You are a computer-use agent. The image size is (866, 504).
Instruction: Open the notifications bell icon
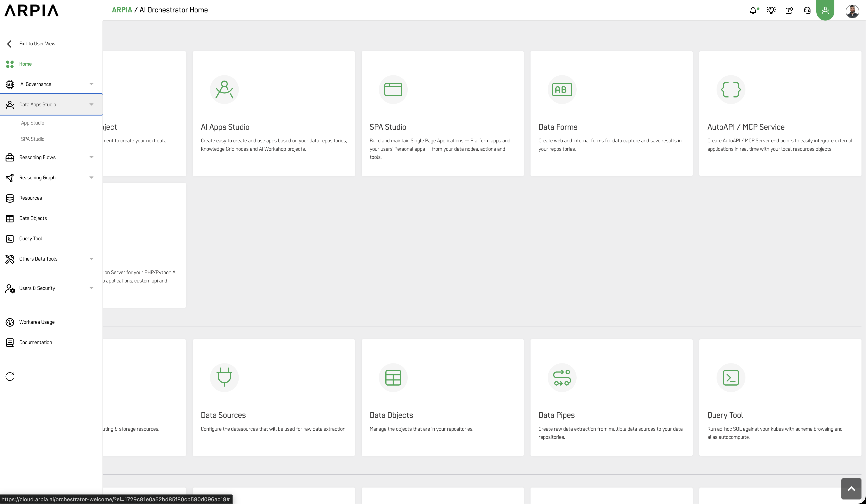[754, 10]
